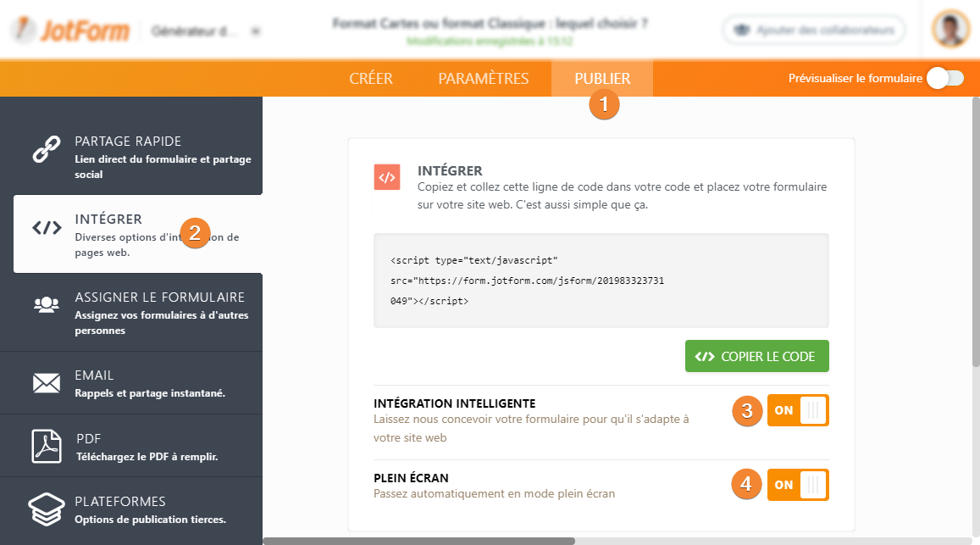980x545 pixels.
Task: Click the orange Intégrer code icon in panel
Action: point(387,177)
